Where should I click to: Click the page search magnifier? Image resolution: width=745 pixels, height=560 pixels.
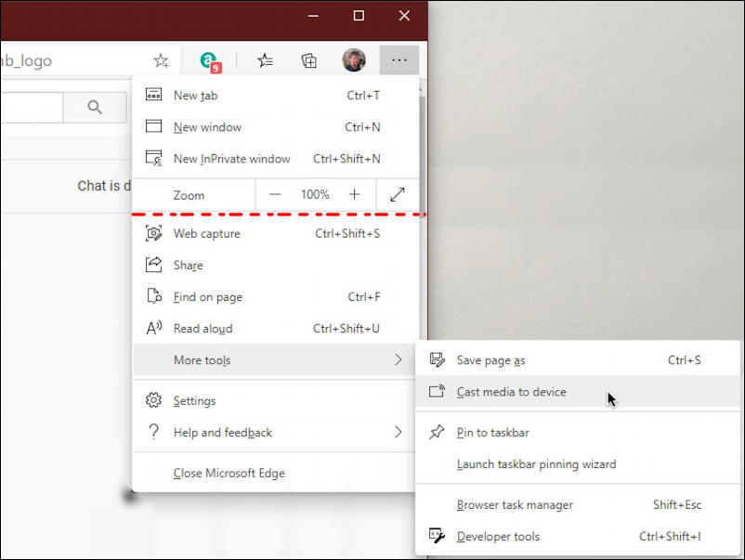(x=95, y=107)
